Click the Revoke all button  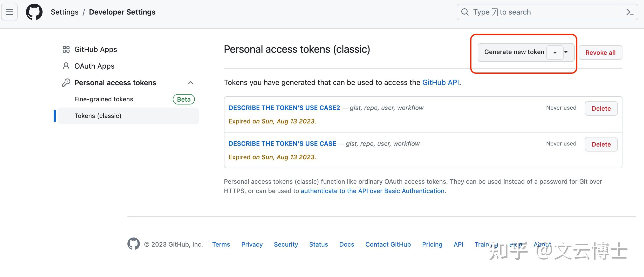[x=600, y=53]
